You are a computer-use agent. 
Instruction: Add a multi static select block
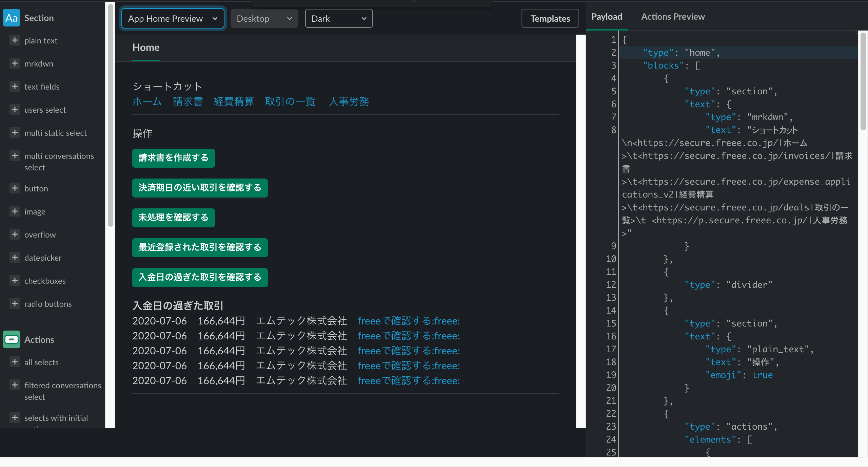[x=15, y=132]
